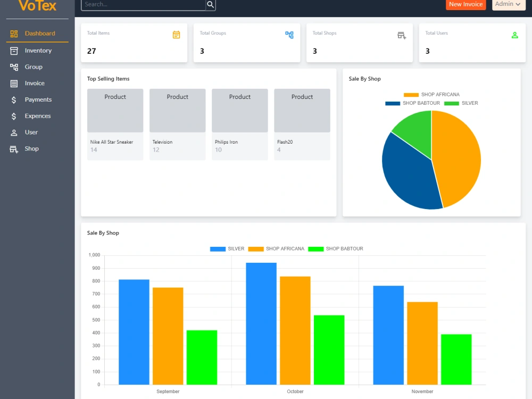
Task: Click the 'Flash20' product name
Action: [x=285, y=142]
